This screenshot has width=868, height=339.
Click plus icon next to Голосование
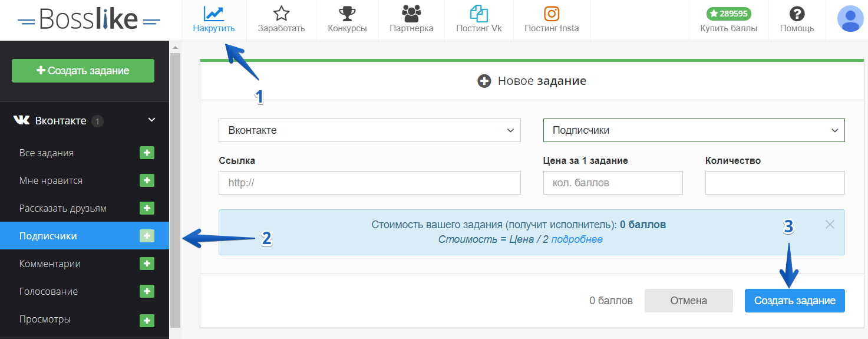[147, 291]
